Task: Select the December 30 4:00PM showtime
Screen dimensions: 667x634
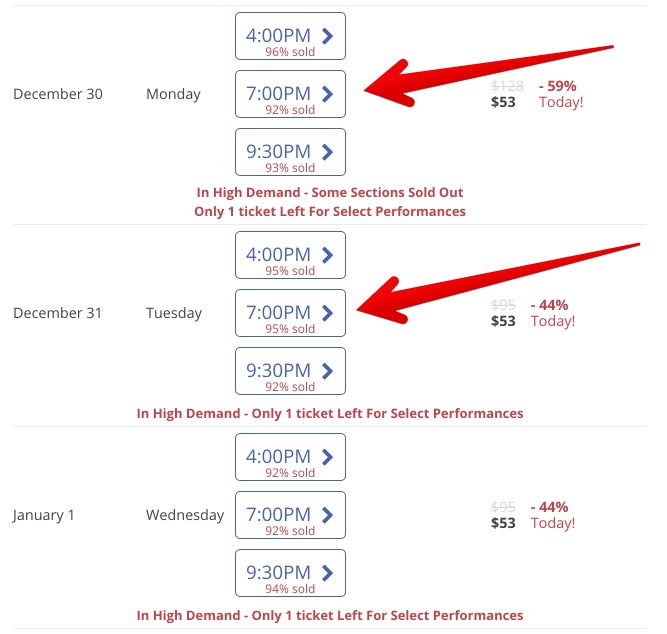Action: (x=290, y=36)
